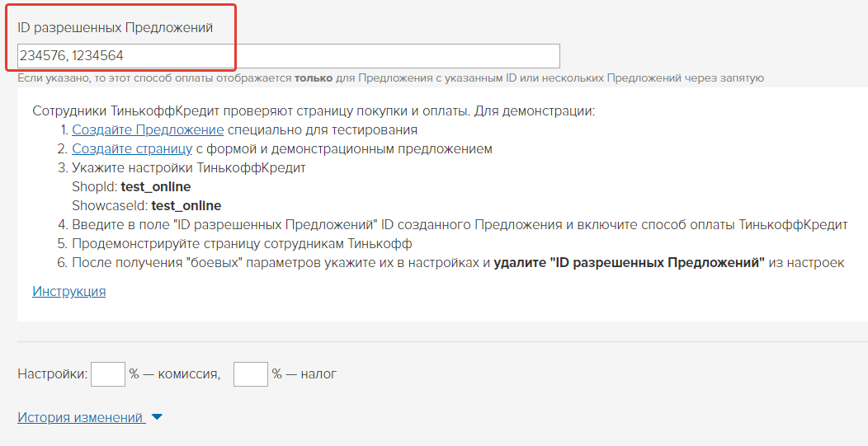The width and height of the screenshot is (868, 446).
Task: Focus the комиссия percent input box
Action: click(x=108, y=374)
